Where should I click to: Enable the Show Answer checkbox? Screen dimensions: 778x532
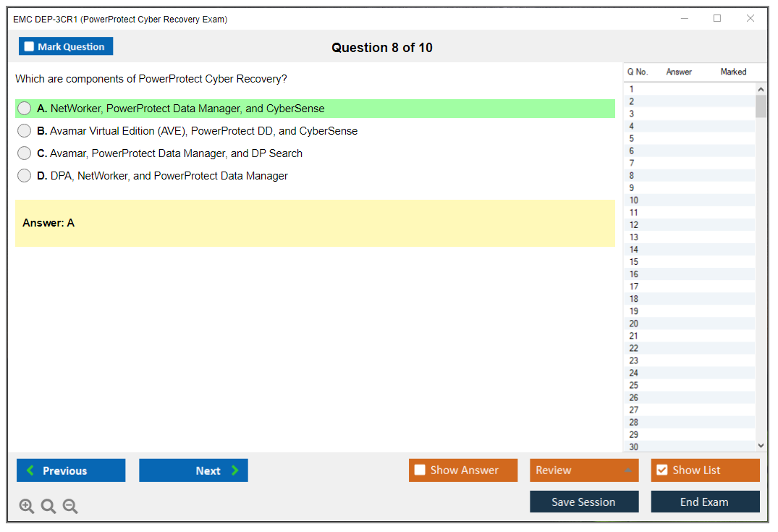420,470
